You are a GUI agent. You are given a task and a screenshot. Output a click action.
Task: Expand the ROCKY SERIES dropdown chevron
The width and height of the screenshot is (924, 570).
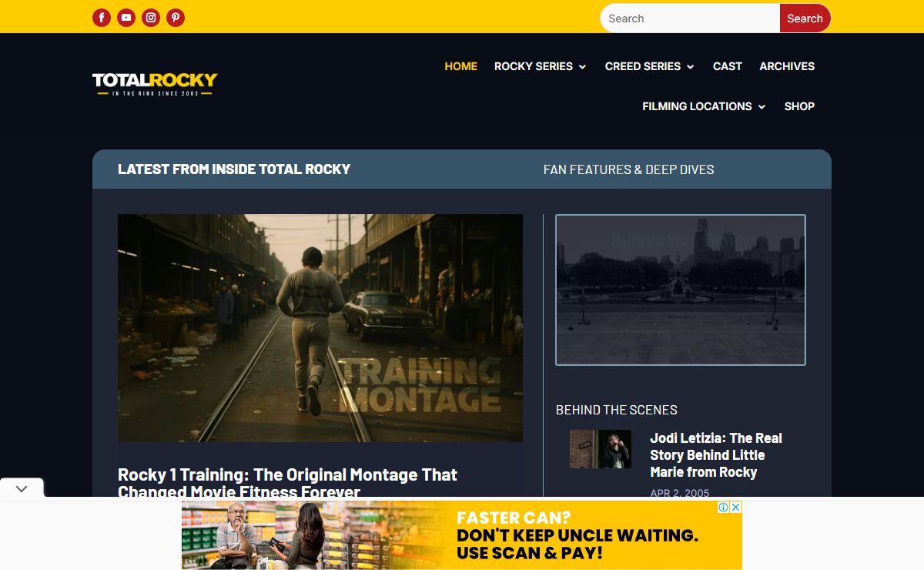582,67
